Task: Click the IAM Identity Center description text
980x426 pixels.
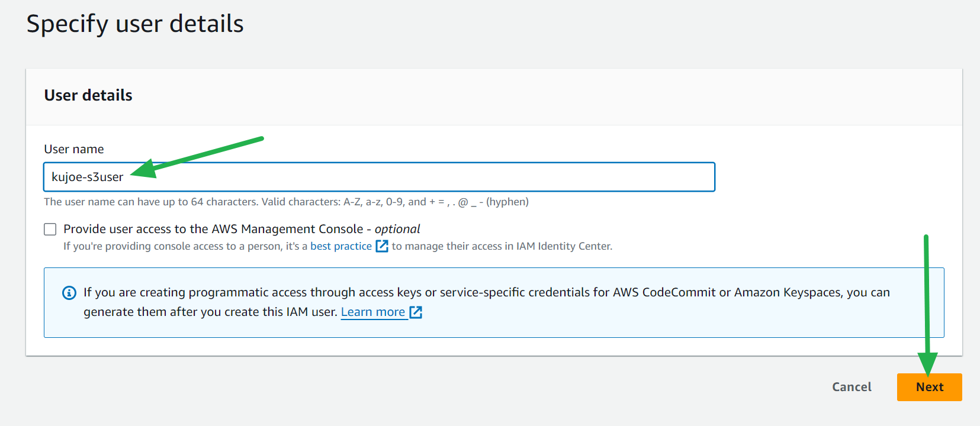Action: click(338, 246)
